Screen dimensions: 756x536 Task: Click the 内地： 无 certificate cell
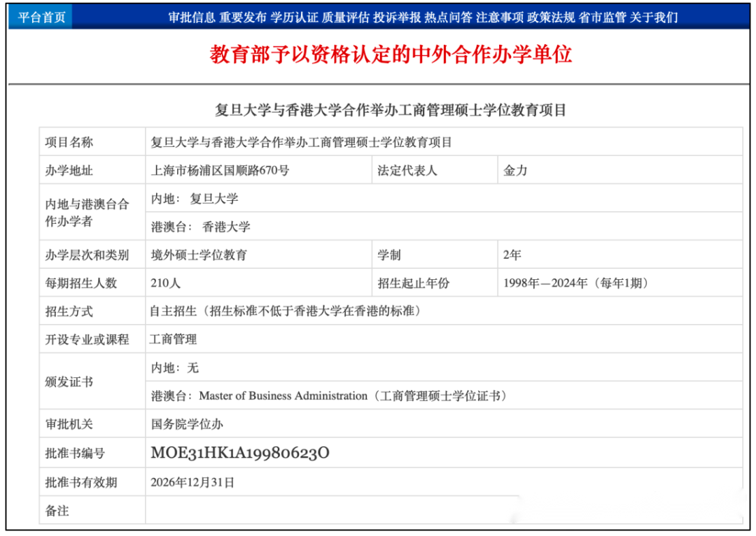(x=444, y=367)
